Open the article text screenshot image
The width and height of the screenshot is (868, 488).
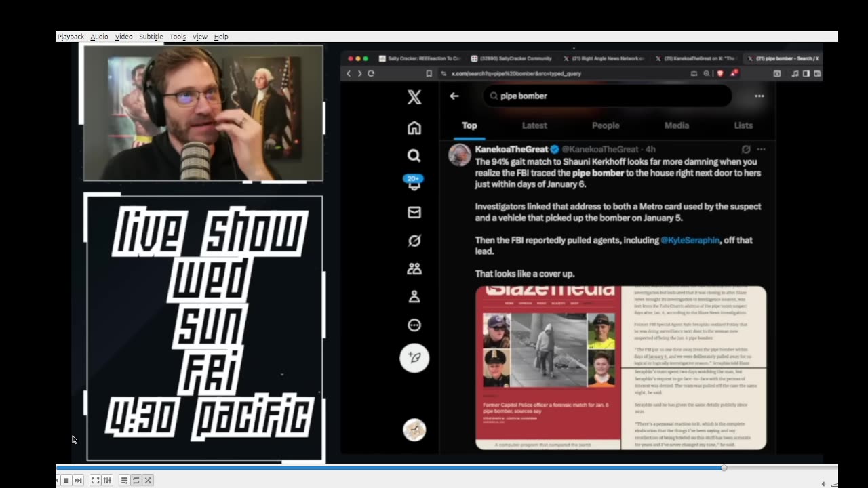[694, 367]
